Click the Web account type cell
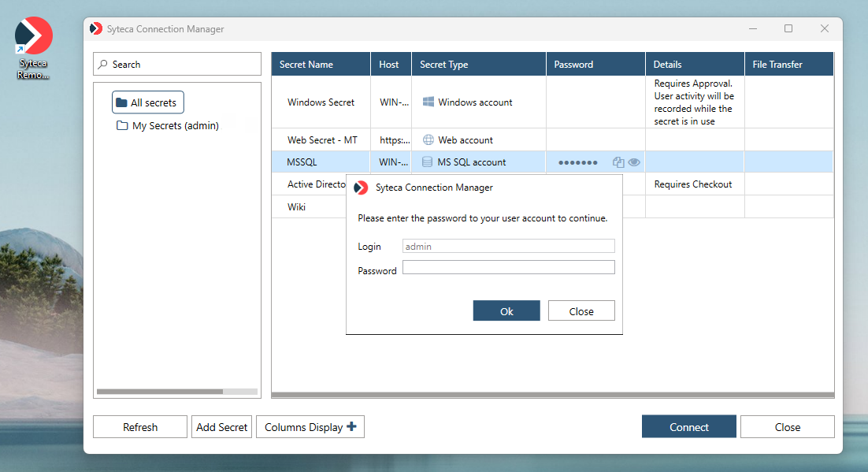 coord(479,139)
